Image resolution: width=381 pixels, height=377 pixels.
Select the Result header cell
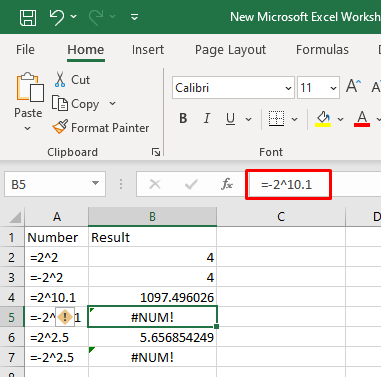click(152, 237)
